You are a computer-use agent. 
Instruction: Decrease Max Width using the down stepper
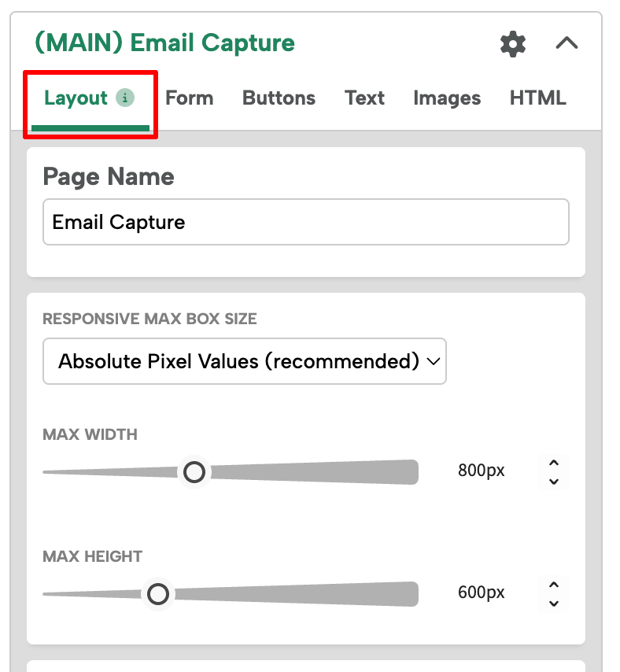pos(553,480)
